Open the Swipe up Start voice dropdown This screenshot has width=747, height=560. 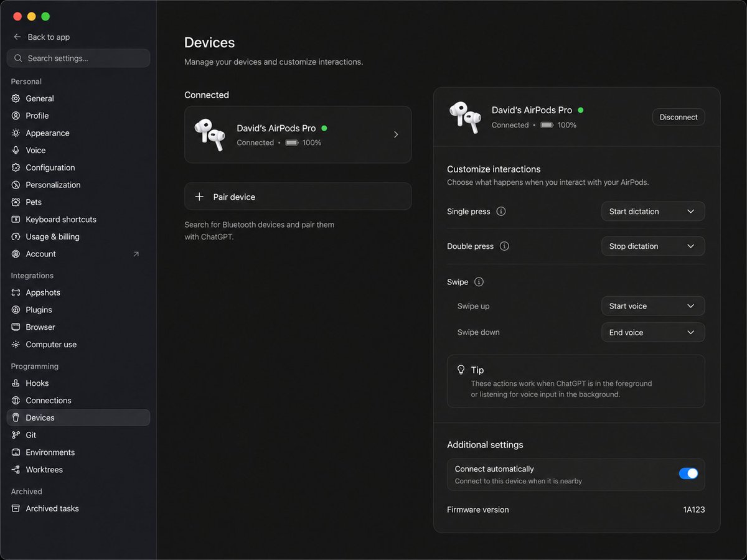tap(653, 306)
